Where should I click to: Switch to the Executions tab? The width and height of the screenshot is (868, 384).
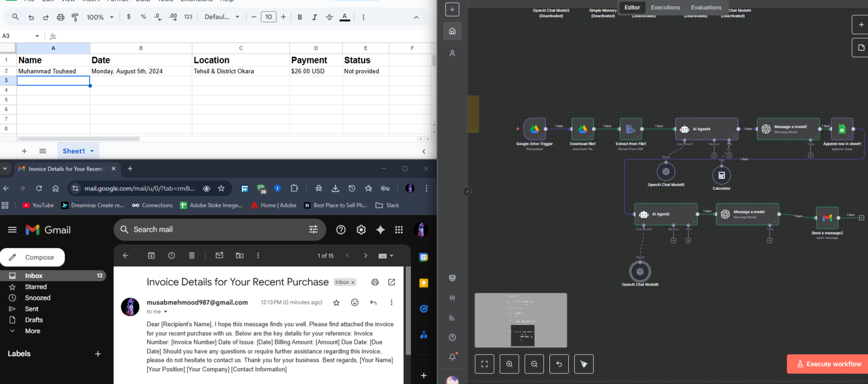tap(665, 7)
